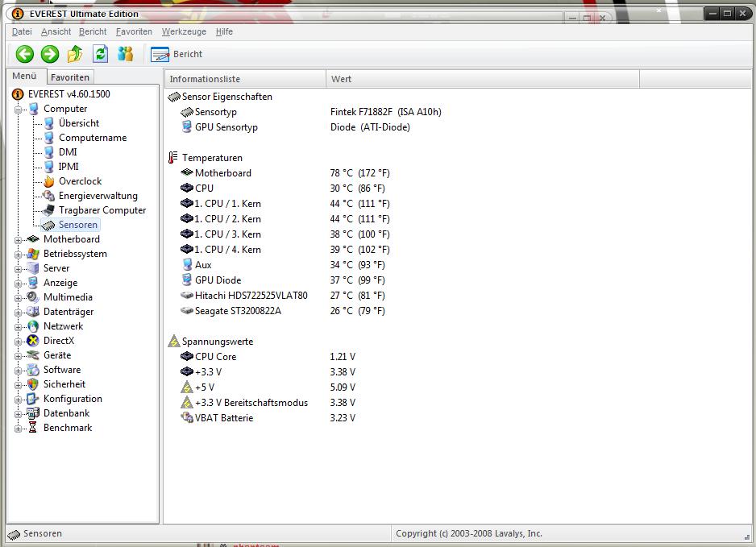Click the Hitachi HDS722525VLAT80 drive icon
This screenshot has width=756, height=547.
pyautogui.click(x=187, y=295)
